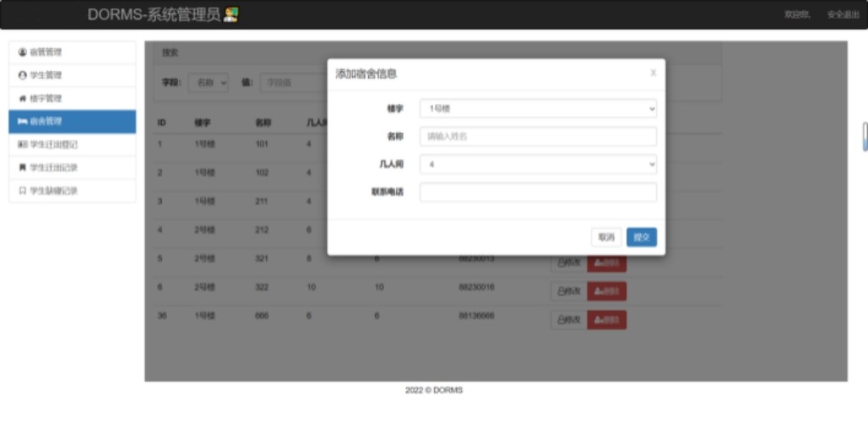Click the 字段值 search input
868x427 pixels.
pyautogui.click(x=293, y=82)
